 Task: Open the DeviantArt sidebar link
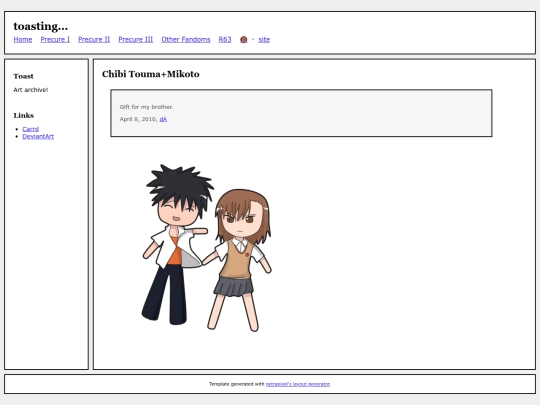pos(38,136)
